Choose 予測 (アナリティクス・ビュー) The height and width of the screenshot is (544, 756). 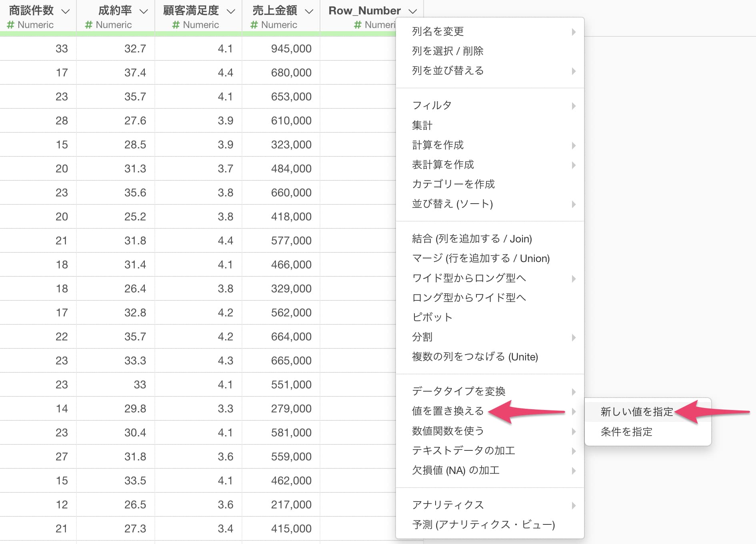490,524
